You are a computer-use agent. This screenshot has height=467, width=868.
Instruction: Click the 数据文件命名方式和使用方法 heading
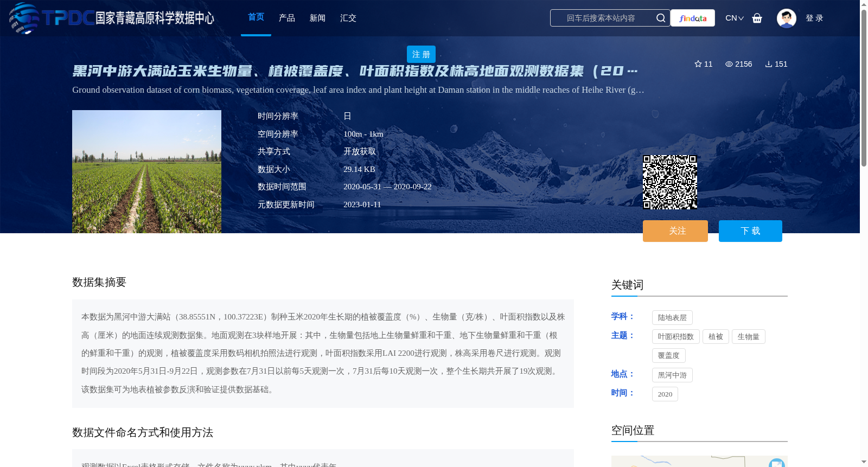[143, 432]
